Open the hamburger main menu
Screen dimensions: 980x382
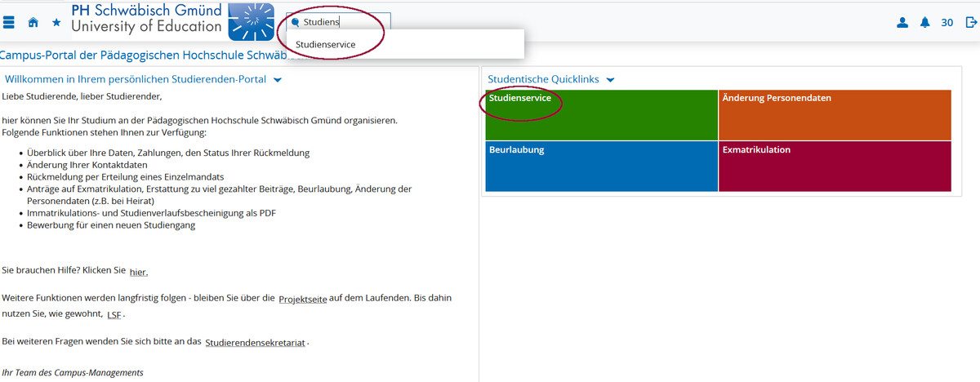(9, 23)
